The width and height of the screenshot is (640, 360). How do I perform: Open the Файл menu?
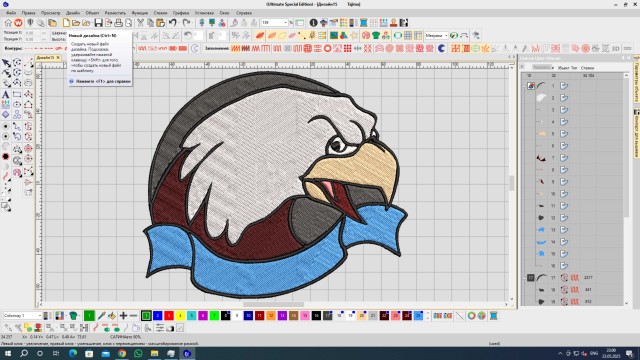(11, 13)
